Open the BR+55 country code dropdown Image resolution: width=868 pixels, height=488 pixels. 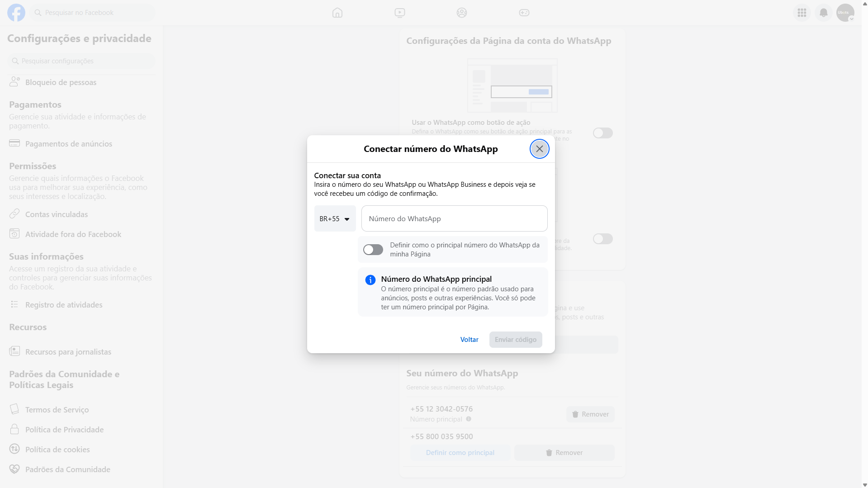[335, 218]
